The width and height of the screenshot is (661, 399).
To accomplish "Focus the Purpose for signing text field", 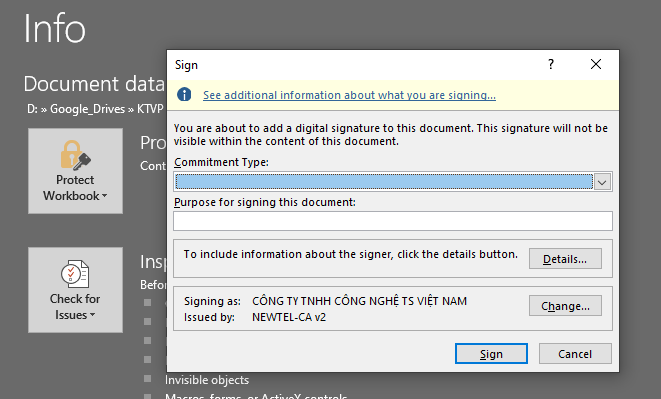I will click(392, 221).
